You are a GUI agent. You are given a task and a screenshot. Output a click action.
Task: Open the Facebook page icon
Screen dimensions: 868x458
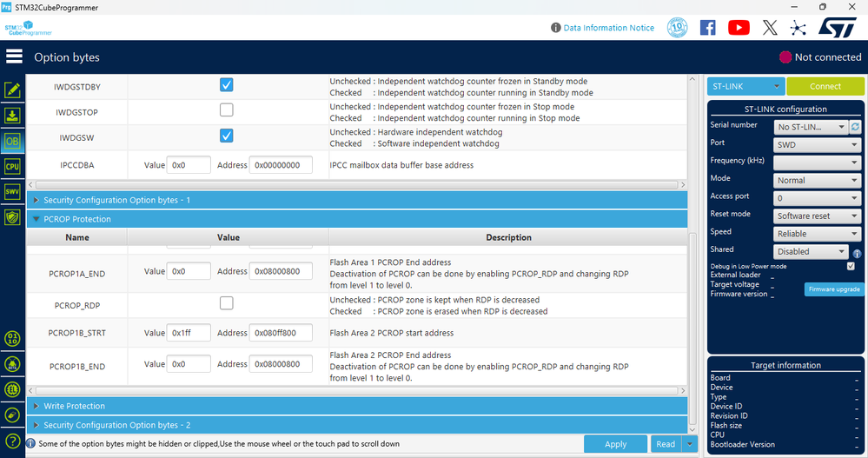point(707,27)
